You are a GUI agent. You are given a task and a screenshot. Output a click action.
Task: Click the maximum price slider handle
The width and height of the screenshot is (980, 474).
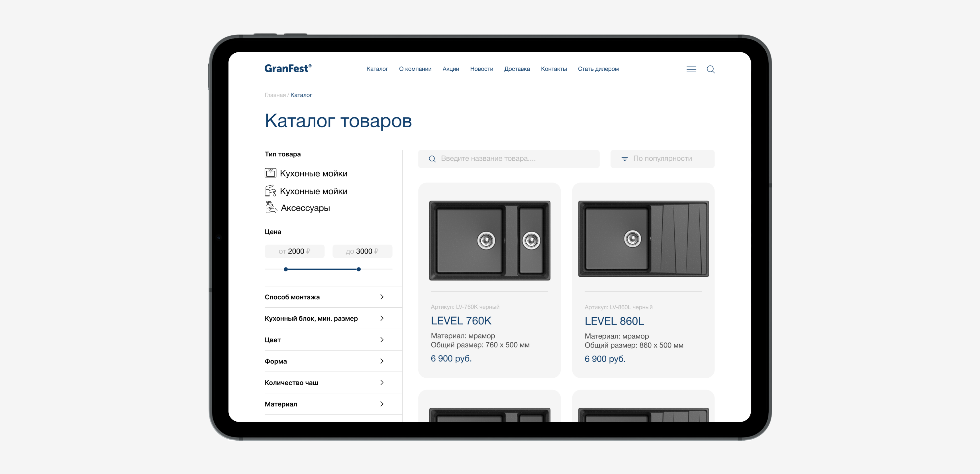pos(359,269)
